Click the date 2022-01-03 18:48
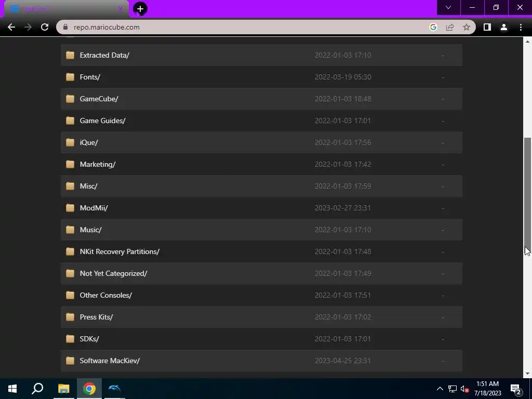532x399 pixels. [343, 99]
